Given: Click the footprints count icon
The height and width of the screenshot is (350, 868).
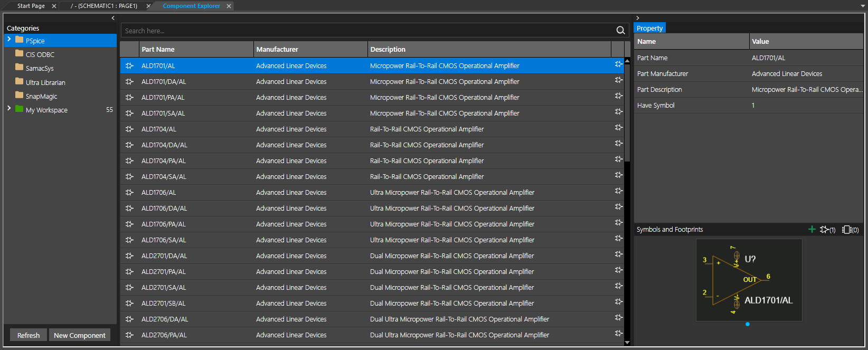Looking at the screenshot, I should coord(850,230).
